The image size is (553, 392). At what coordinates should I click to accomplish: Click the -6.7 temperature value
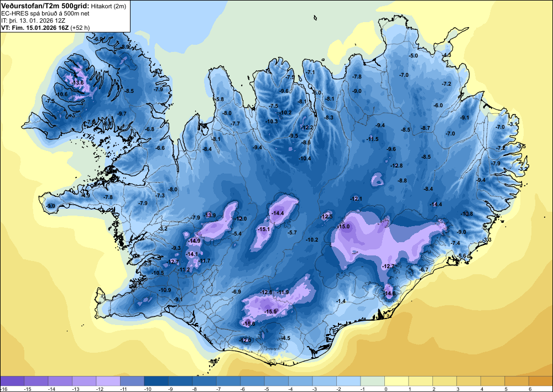(424, 269)
